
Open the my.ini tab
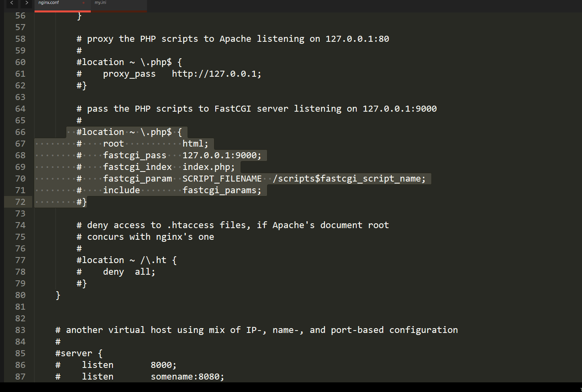pyautogui.click(x=100, y=3)
